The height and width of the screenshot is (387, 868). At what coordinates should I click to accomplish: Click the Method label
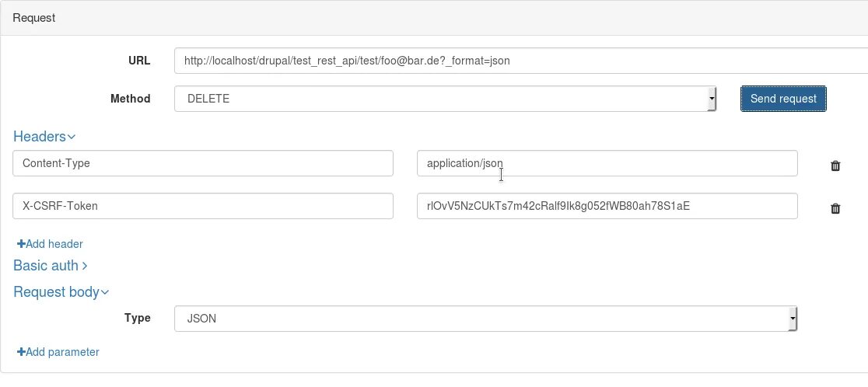[x=130, y=99]
